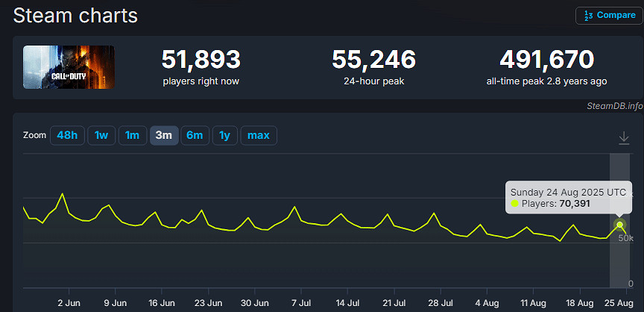The height and width of the screenshot is (312, 644).
Task: Select the 51,893 players right now stat
Action: tap(201, 60)
